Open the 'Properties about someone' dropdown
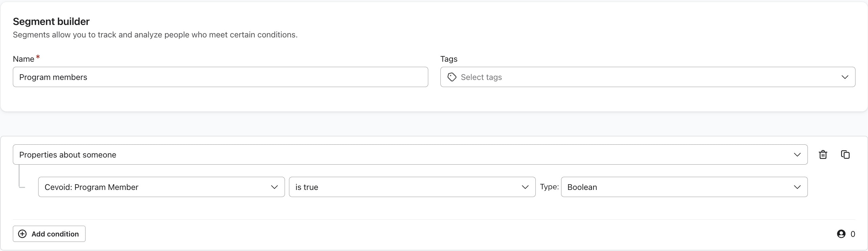The width and height of the screenshot is (868, 251). click(406, 155)
